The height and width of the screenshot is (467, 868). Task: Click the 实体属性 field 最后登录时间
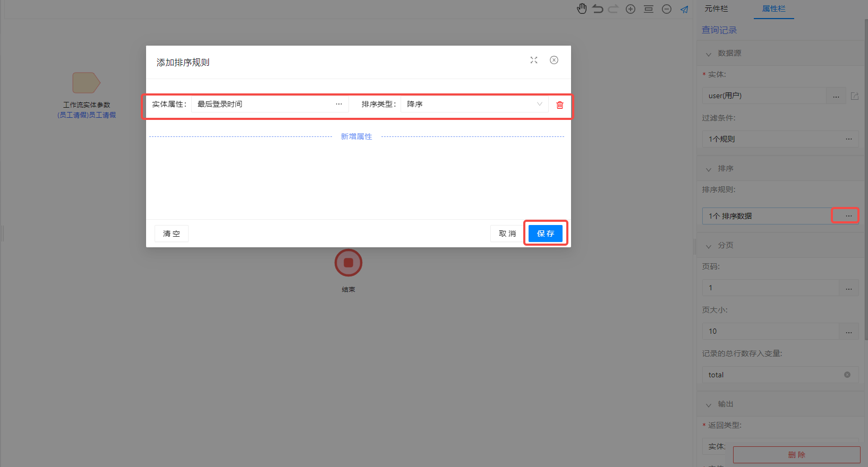270,104
